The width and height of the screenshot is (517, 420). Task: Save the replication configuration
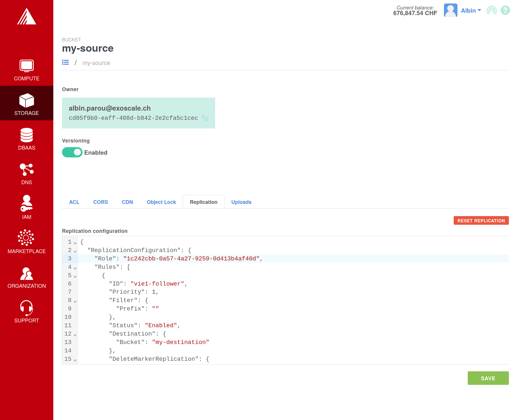(488, 378)
